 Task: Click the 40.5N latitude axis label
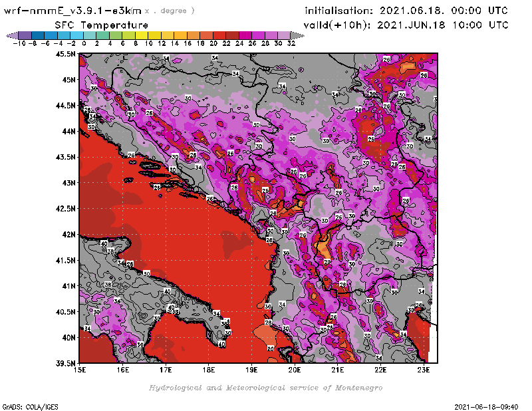(x=65, y=312)
